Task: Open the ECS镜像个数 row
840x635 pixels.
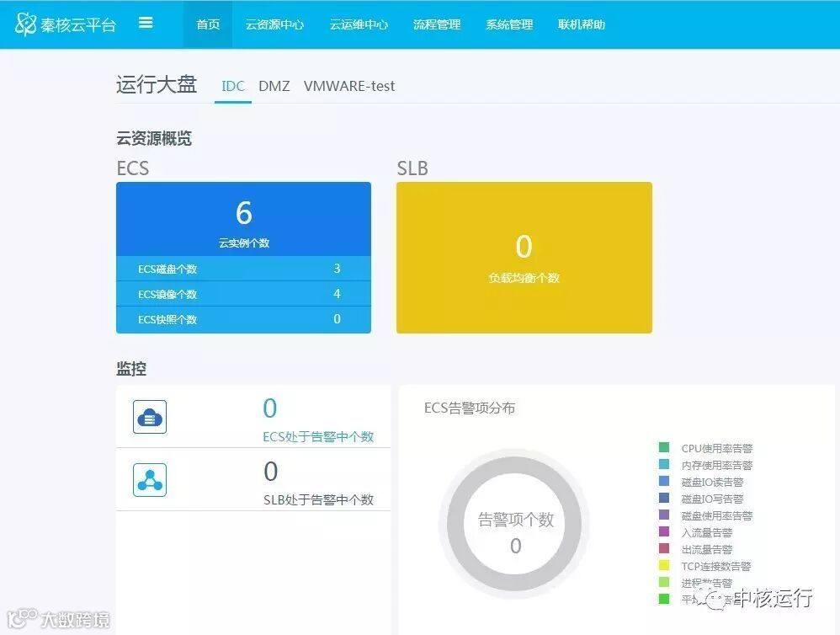Action: point(244,294)
